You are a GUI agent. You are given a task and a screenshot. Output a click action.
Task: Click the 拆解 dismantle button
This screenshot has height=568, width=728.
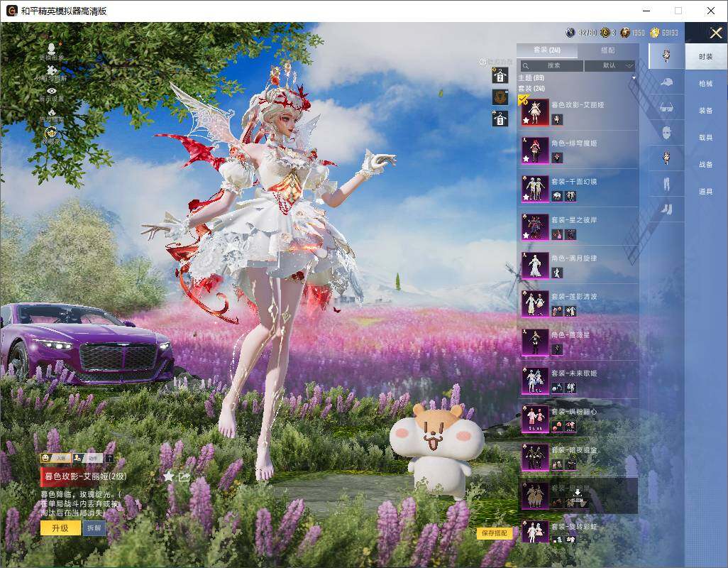click(94, 528)
